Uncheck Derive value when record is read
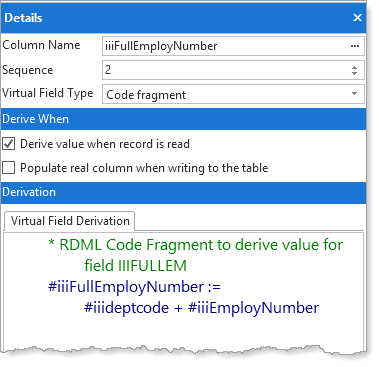This screenshot has width=379, height=367. pos(9,144)
